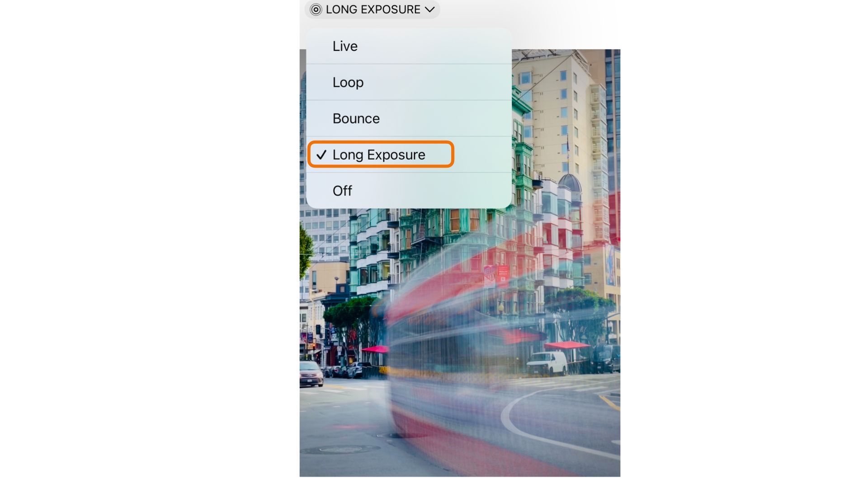Choose the Loop effect
The width and height of the screenshot is (868, 488).
(x=409, y=82)
